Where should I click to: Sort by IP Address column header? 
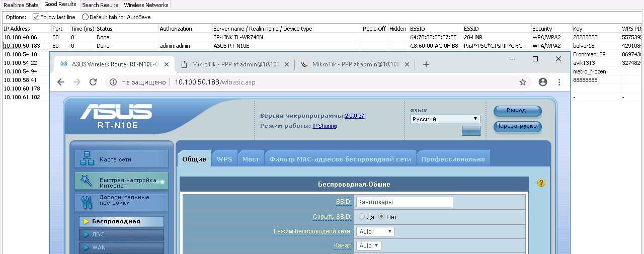(x=26, y=29)
